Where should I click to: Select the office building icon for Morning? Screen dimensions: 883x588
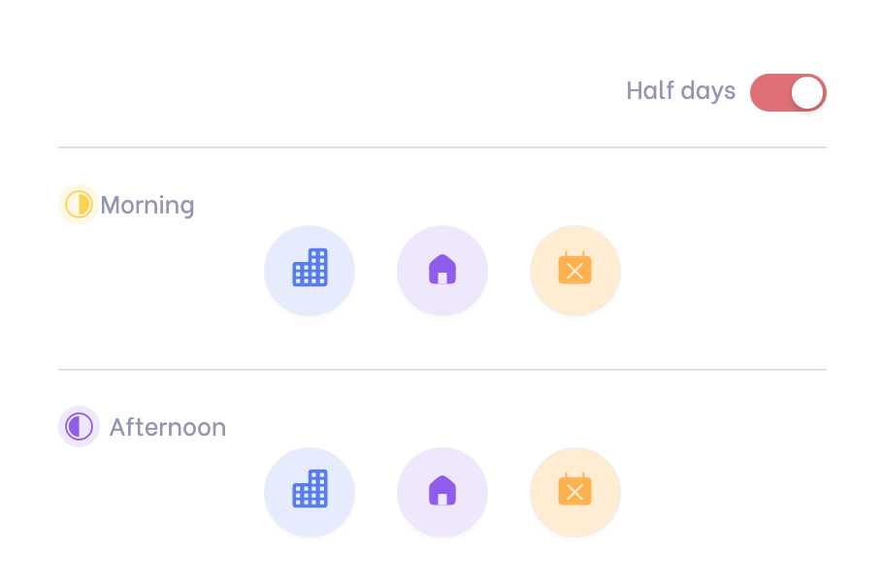pyautogui.click(x=310, y=269)
